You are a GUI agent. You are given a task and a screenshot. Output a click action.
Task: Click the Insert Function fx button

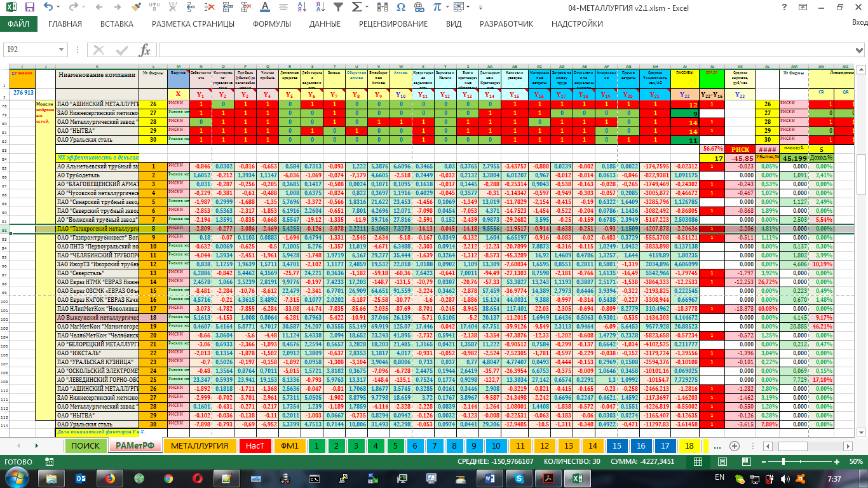point(144,50)
